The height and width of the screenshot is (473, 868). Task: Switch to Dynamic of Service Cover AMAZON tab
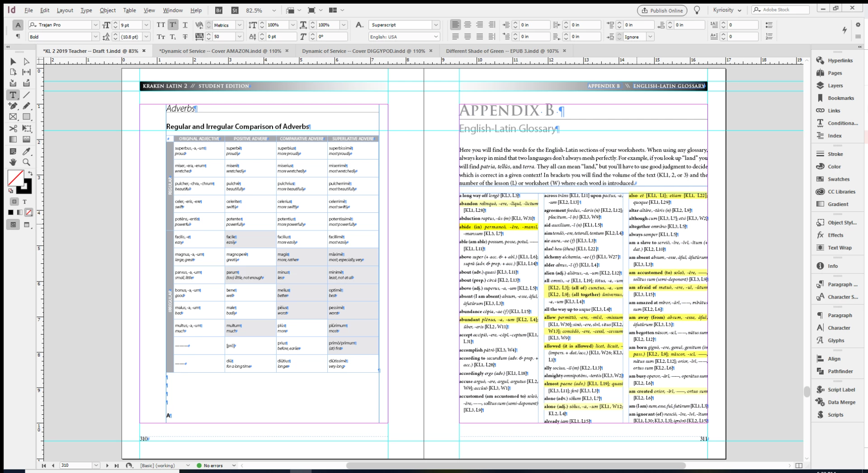pos(220,51)
